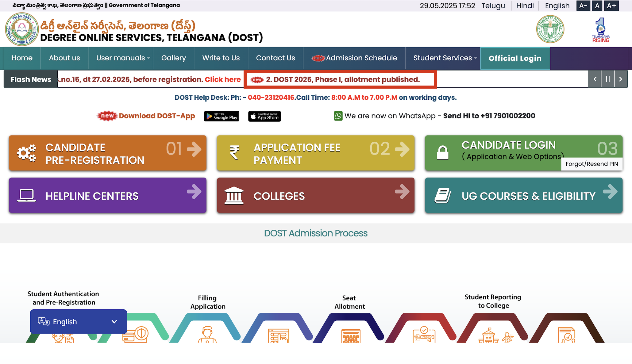The width and height of the screenshot is (632, 364).
Task: Click the Google Play download badge
Action: point(222,116)
